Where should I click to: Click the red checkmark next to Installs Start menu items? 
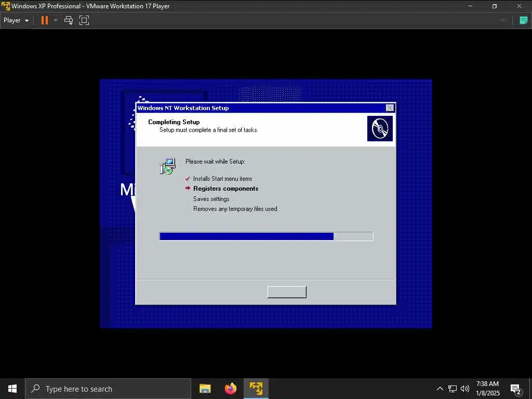pos(187,179)
